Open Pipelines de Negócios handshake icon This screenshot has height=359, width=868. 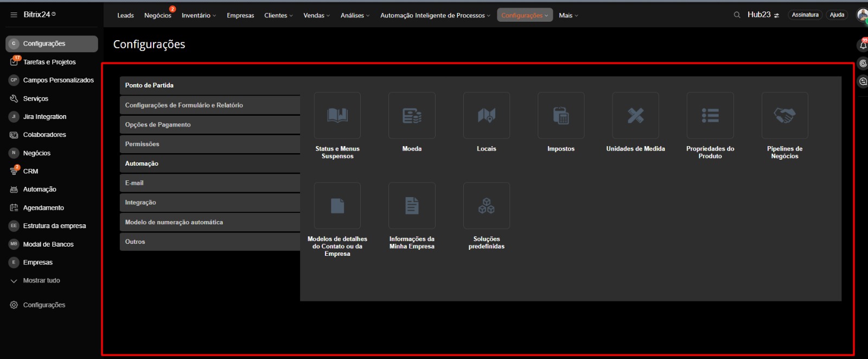click(784, 116)
